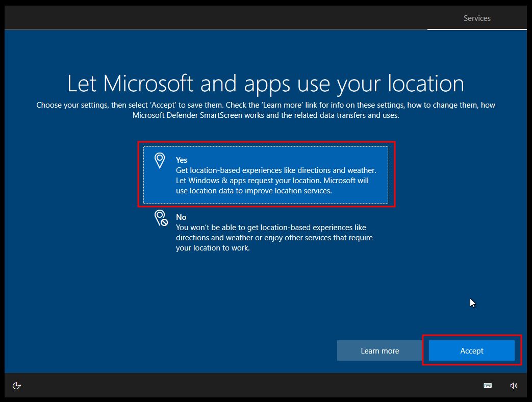Click the Learn more button
Screen dimensions: 532x402
click(x=379, y=351)
